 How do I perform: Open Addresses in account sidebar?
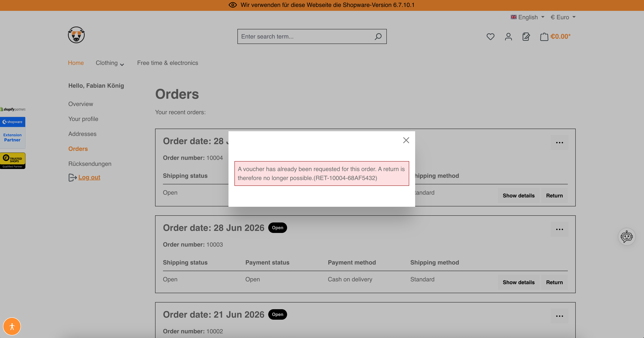click(82, 134)
